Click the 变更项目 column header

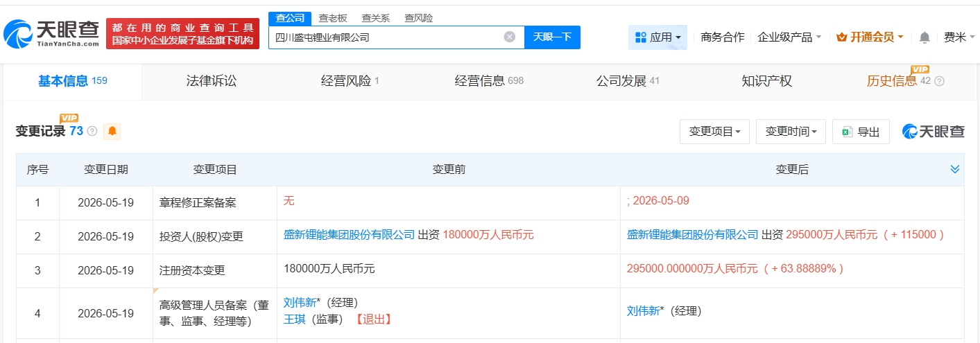point(215,170)
